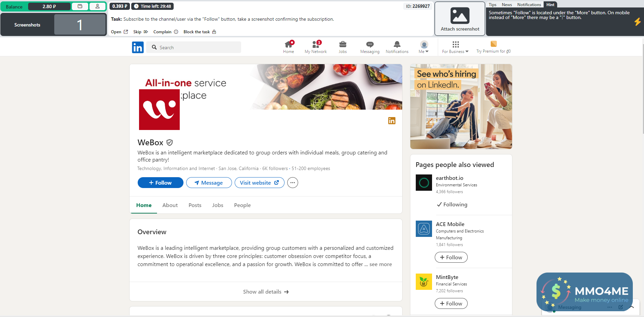Switch to the About tab

(170, 205)
